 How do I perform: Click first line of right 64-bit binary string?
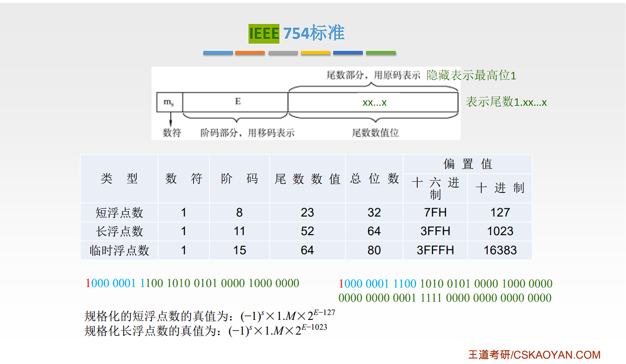[x=446, y=284]
